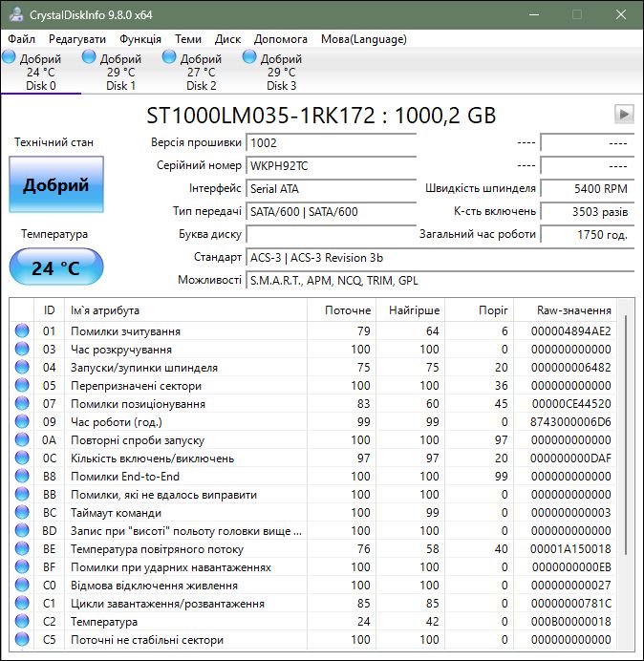The image size is (644, 661).
Task: Click status orb for attribute 01 read errors
Action: [22, 330]
